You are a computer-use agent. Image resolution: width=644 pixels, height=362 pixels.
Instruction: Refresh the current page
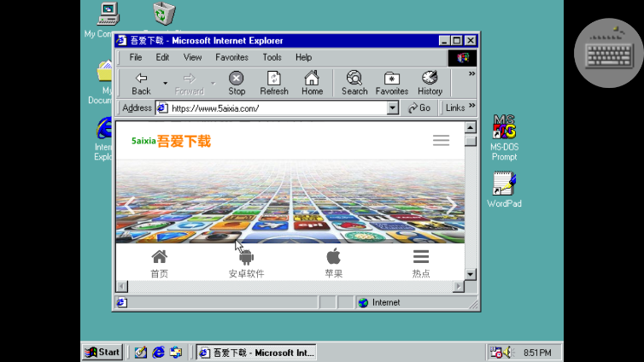(274, 84)
